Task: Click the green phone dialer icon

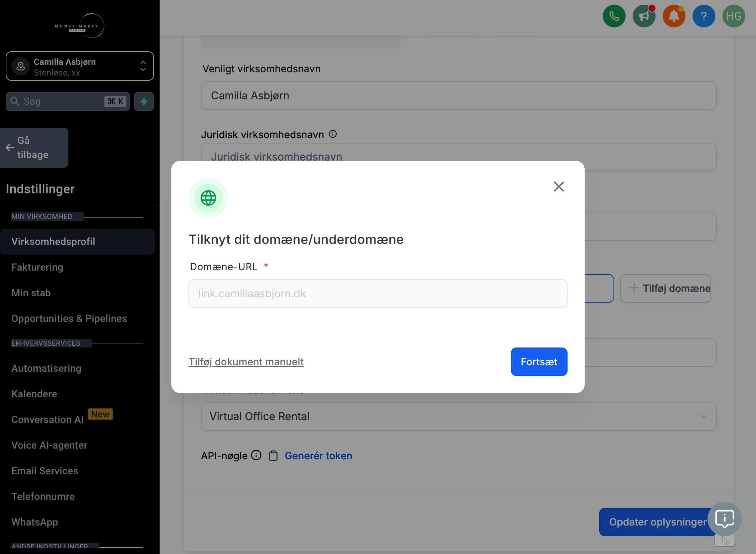Action: [614, 16]
